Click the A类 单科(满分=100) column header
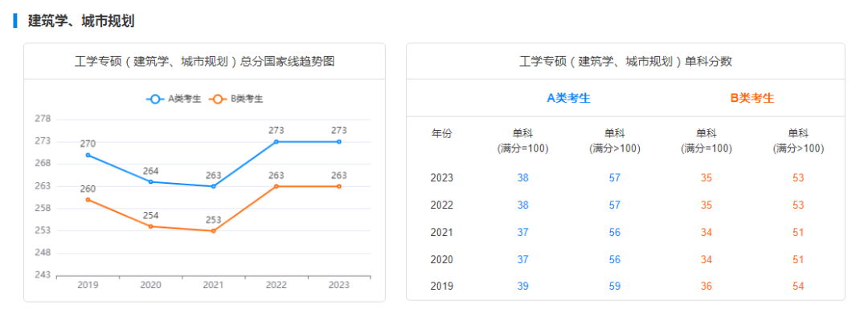Image resolution: width=868 pixels, height=317 pixels. click(522, 141)
